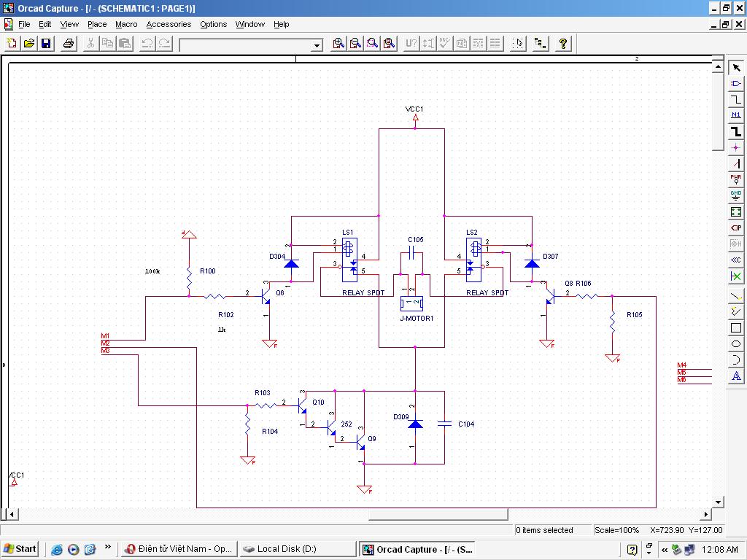The image size is (747, 560).
Task: Open the most-recently-used part dropdown
Action: (x=317, y=45)
